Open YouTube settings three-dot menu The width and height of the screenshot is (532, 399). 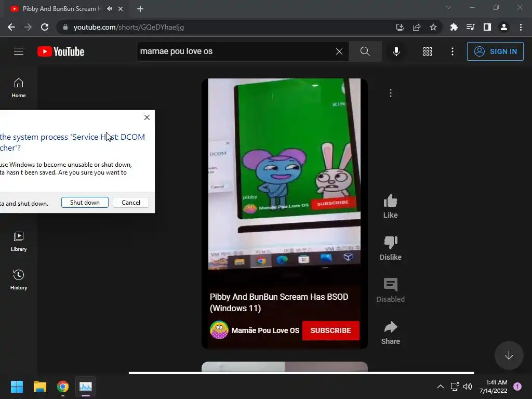(x=452, y=51)
